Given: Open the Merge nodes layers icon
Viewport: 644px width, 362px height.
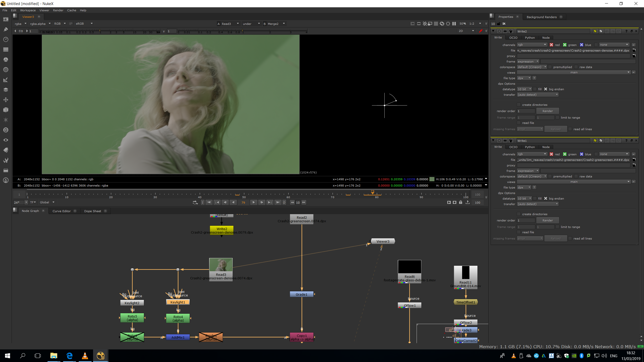Looking at the screenshot, I should [6, 90].
